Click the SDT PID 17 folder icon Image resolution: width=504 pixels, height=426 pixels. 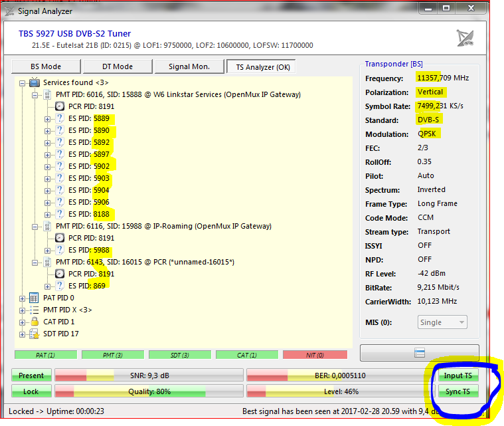tap(35, 334)
